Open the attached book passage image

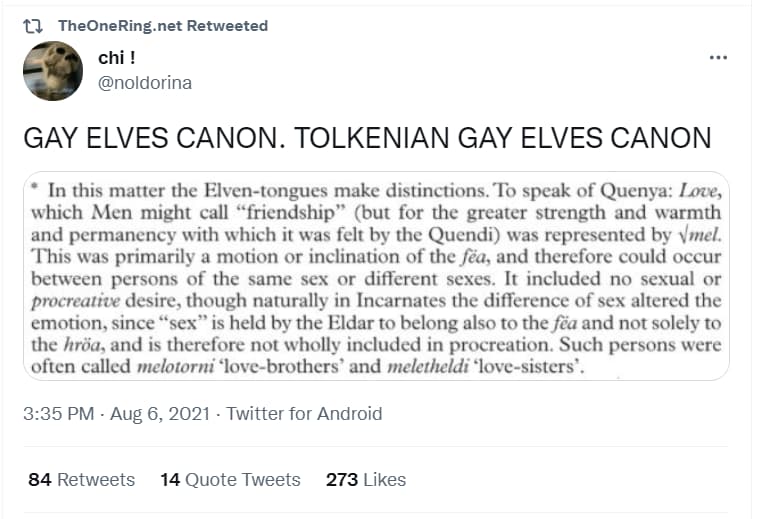[x=376, y=276]
